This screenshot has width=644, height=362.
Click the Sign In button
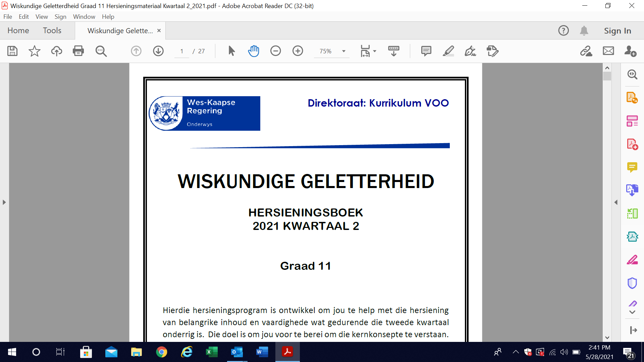[x=618, y=31]
